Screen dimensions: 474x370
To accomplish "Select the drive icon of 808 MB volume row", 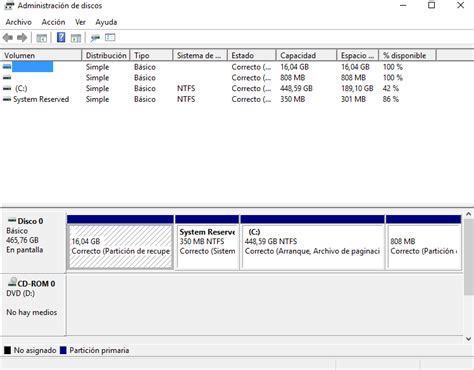I will 7,78.
